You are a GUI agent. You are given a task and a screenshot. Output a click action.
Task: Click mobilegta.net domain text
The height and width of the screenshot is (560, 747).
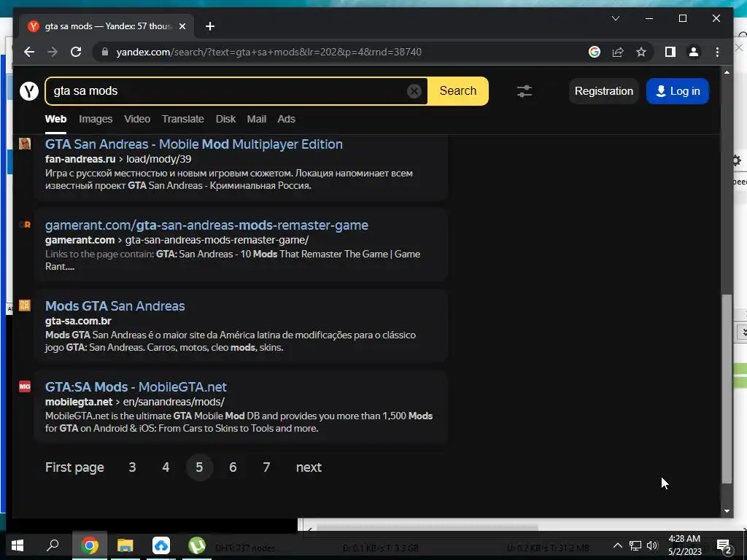pos(79,402)
